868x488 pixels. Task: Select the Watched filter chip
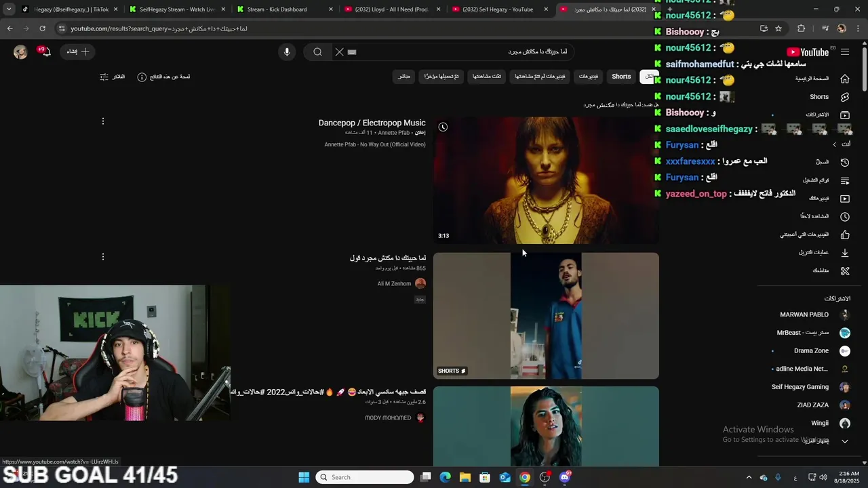point(487,77)
